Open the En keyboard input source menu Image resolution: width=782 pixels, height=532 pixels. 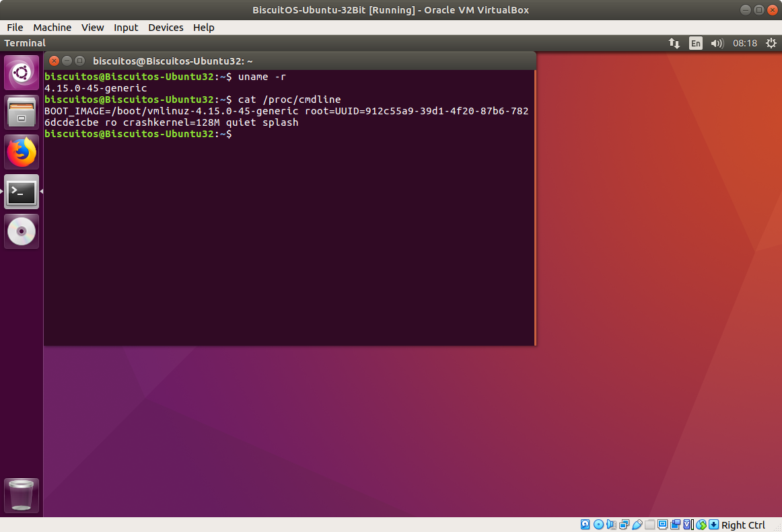695,43
